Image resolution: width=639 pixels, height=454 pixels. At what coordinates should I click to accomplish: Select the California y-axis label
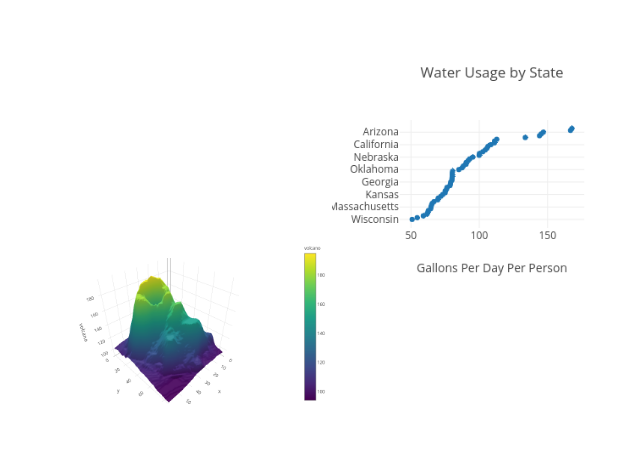(x=376, y=145)
